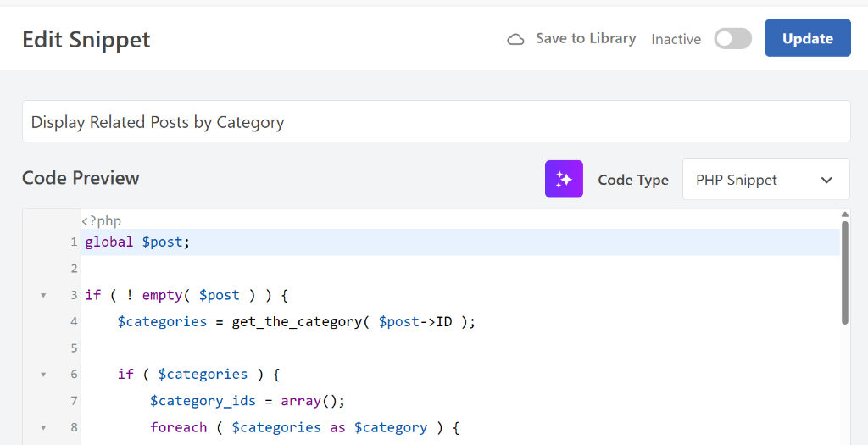Click the 'Code Preview' heading
The image size is (868, 445).
[81, 178]
